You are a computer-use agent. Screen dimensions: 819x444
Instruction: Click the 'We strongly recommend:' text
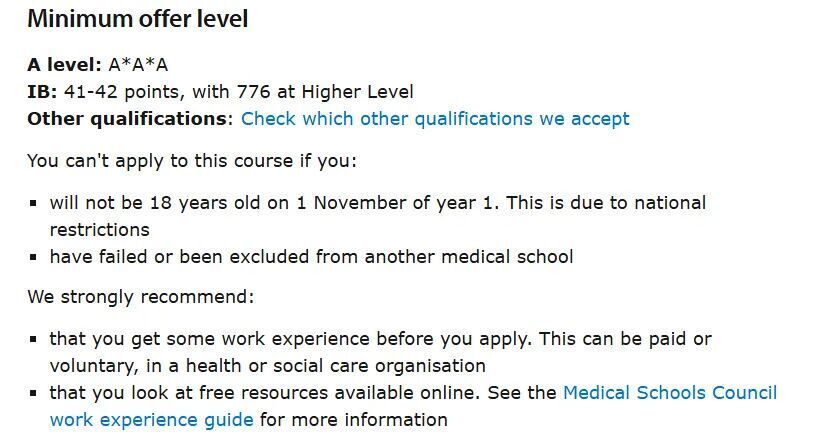click(x=140, y=297)
